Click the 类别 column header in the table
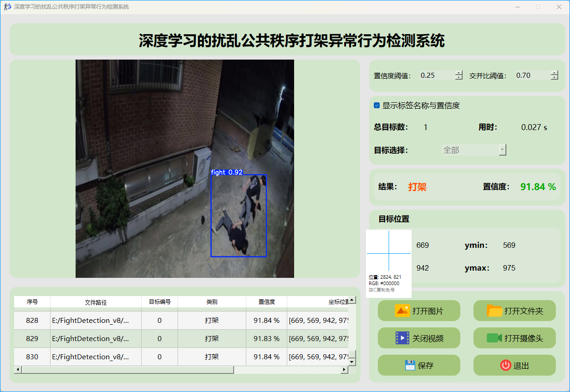The height and width of the screenshot is (392, 570). click(x=212, y=302)
